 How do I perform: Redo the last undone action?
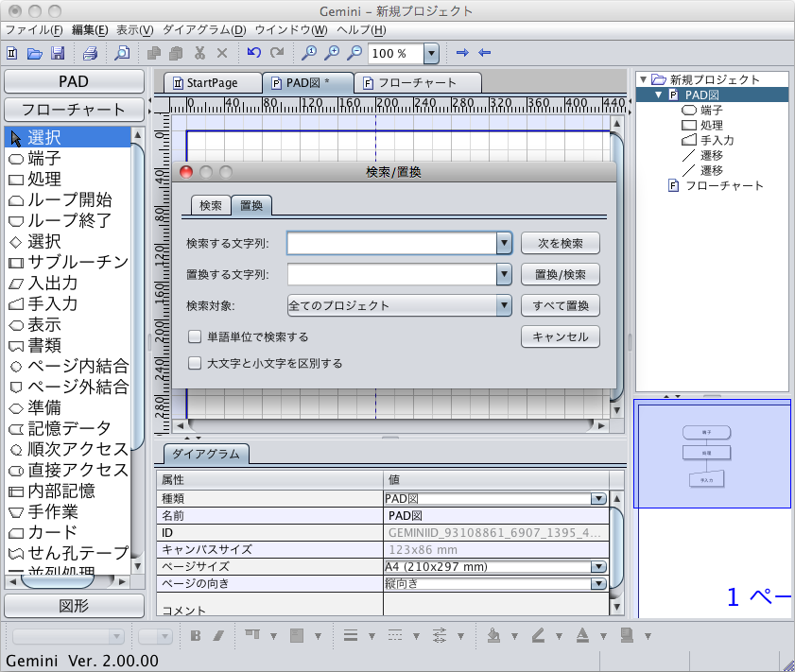pos(277,52)
